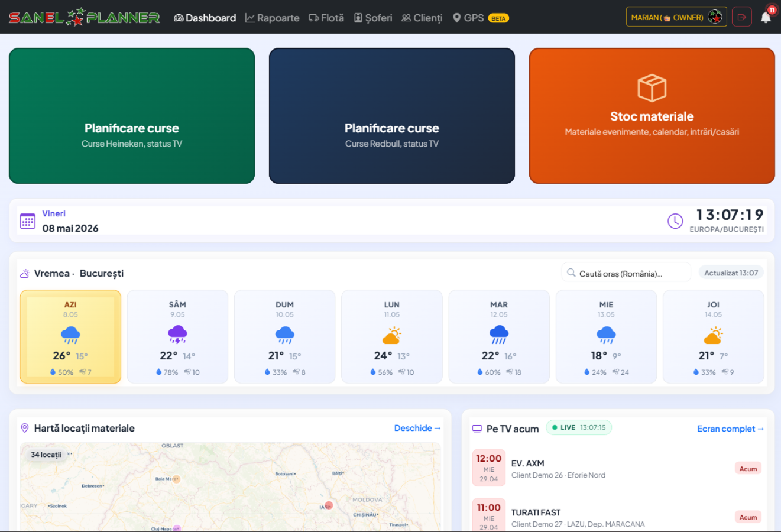The width and height of the screenshot is (781, 532).
Task: Click the Sanel Planner logo
Action: coord(85,17)
